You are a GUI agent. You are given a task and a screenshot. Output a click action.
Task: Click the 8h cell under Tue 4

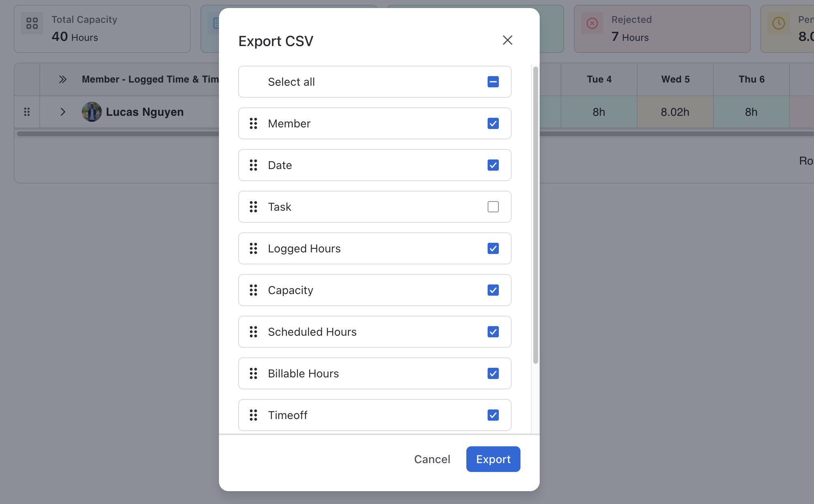pyautogui.click(x=599, y=112)
